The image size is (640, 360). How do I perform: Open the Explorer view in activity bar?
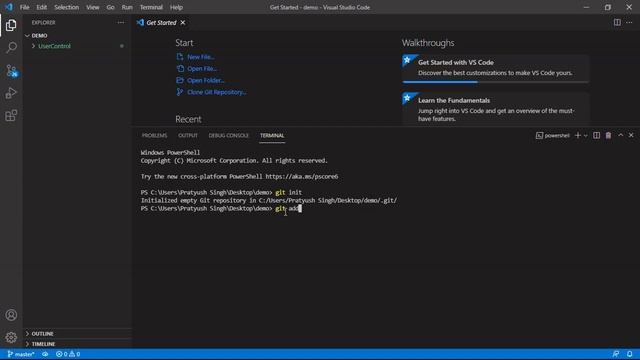(11, 25)
